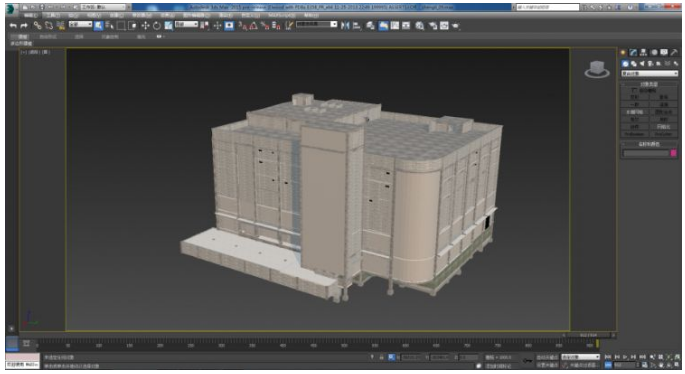Switch to the Utilities panel tab
The image size is (685, 374).
[674, 52]
